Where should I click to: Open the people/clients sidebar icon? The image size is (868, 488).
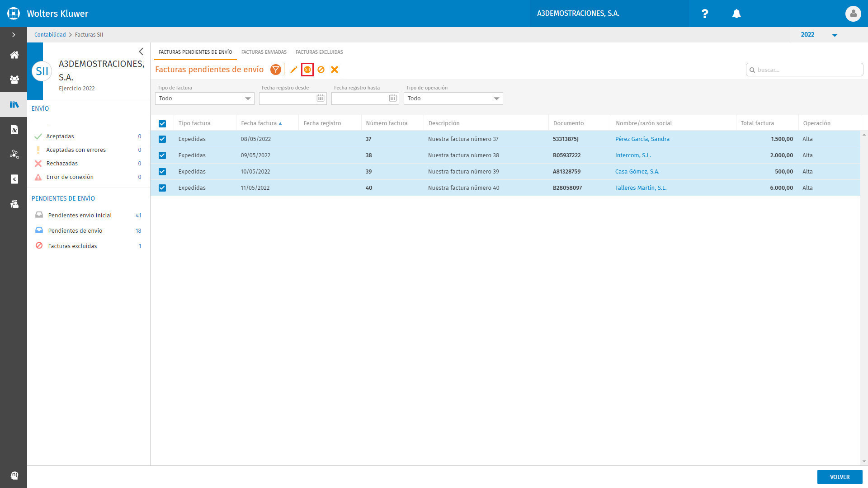coord(14,80)
